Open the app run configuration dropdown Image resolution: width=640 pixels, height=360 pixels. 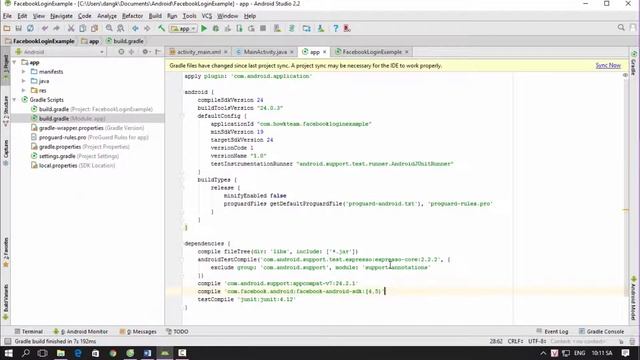point(184,29)
